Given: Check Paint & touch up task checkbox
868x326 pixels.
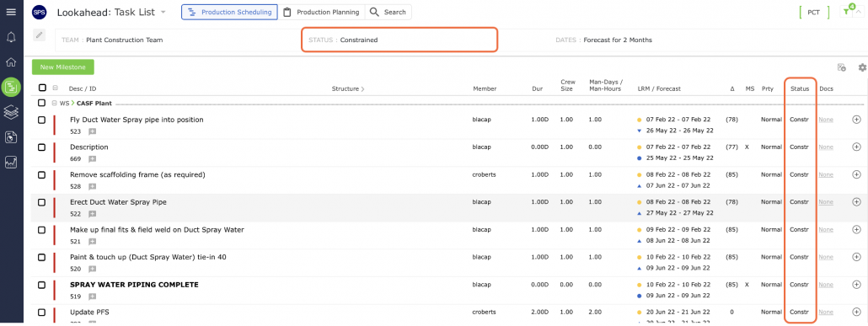Looking at the screenshot, I should click(41, 258).
